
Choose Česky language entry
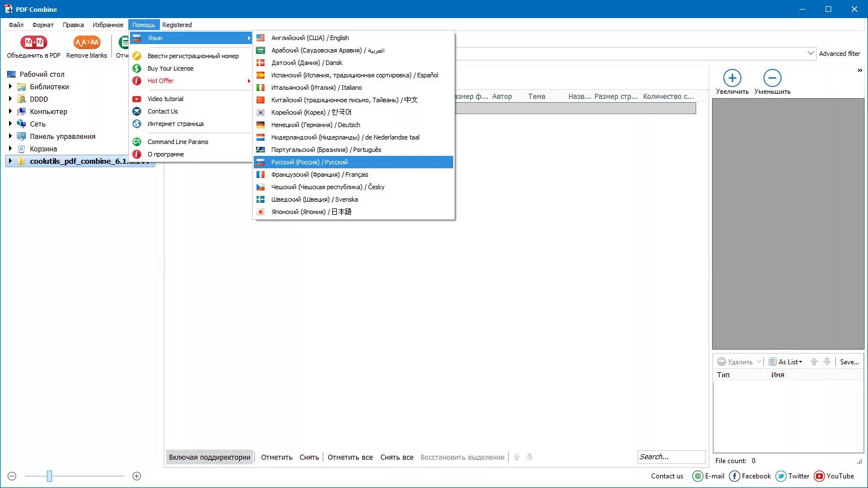point(353,187)
